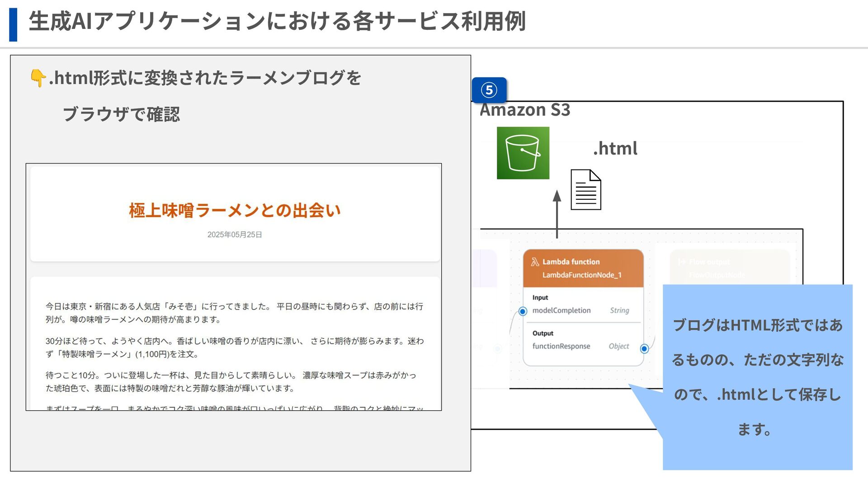The width and height of the screenshot is (868, 488).
Task: Click the blog title 極上味噌ラーメンとの出会い
Action: tap(235, 211)
